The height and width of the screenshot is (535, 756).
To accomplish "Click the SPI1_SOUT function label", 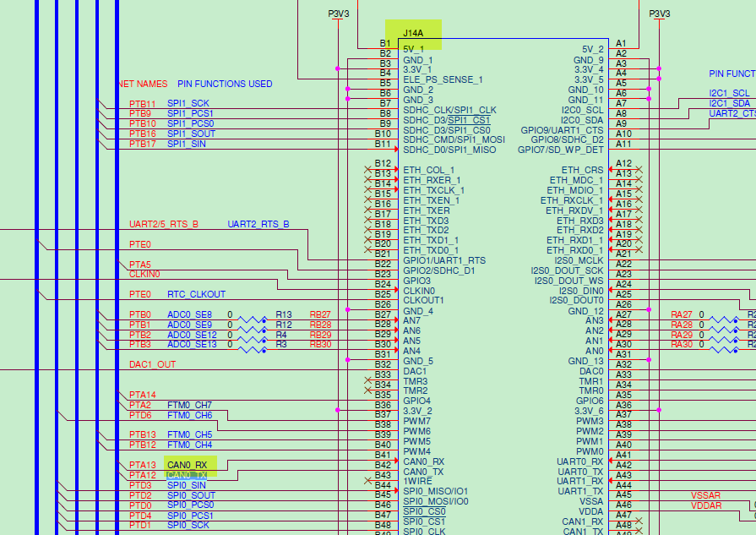I will click(x=192, y=134).
